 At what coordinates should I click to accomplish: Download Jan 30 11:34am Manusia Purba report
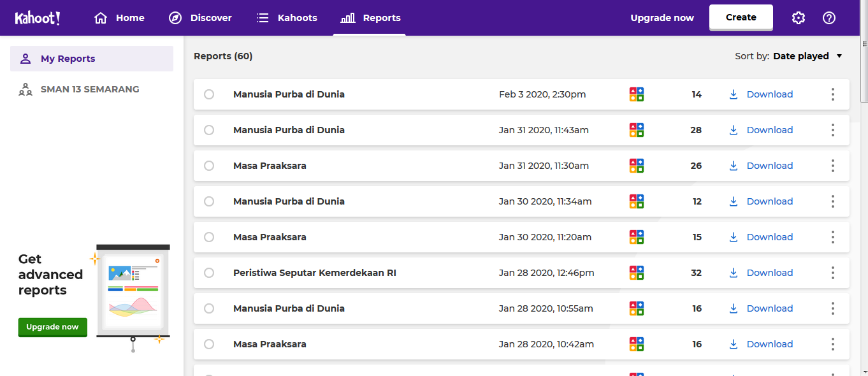coord(761,201)
